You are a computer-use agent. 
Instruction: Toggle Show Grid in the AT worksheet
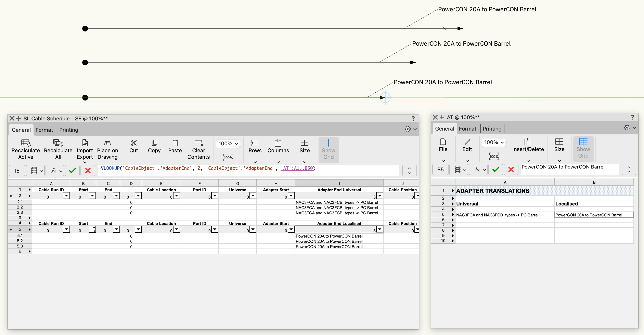(x=583, y=148)
